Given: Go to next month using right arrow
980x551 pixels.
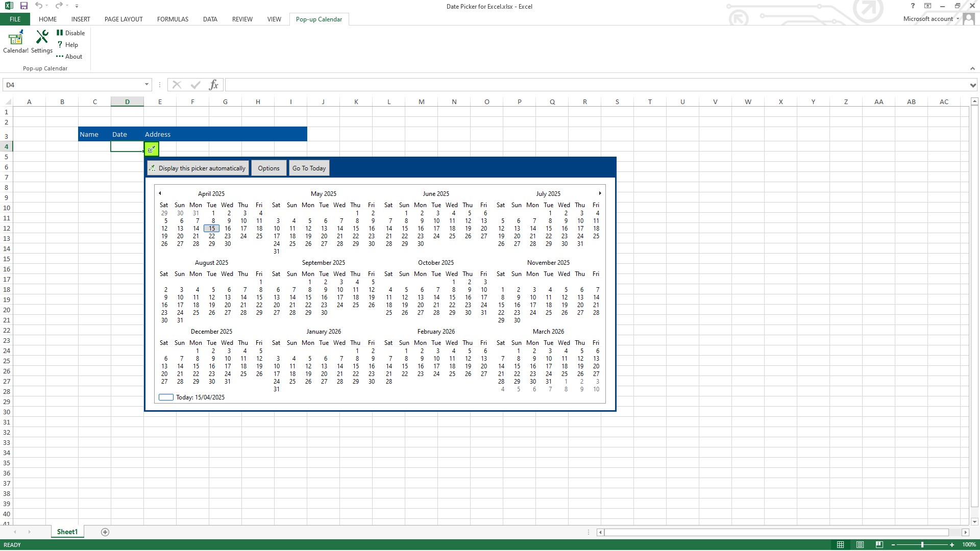Looking at the screenshot, I should (x=600, y=193).
